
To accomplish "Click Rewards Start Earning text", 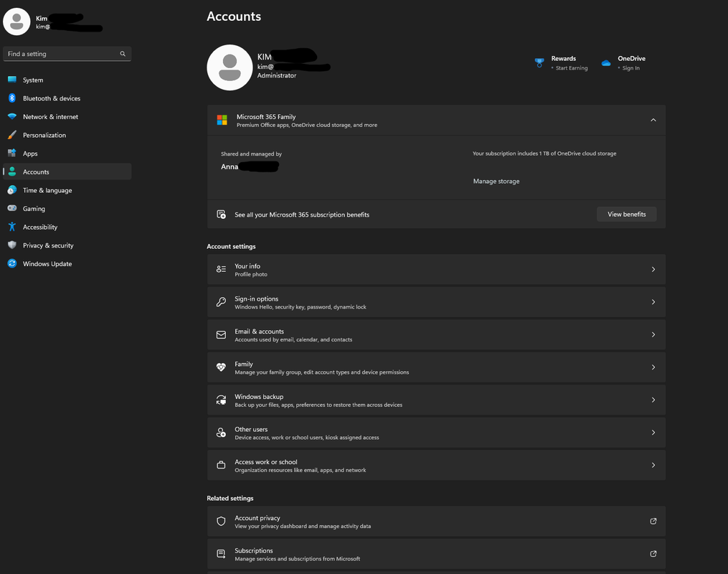I will point(572,67).
